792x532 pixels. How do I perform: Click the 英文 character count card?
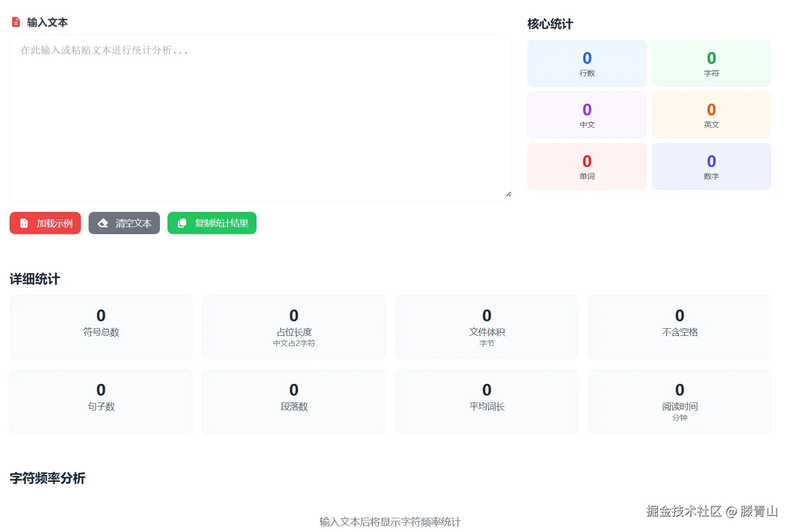click(711, 115)
